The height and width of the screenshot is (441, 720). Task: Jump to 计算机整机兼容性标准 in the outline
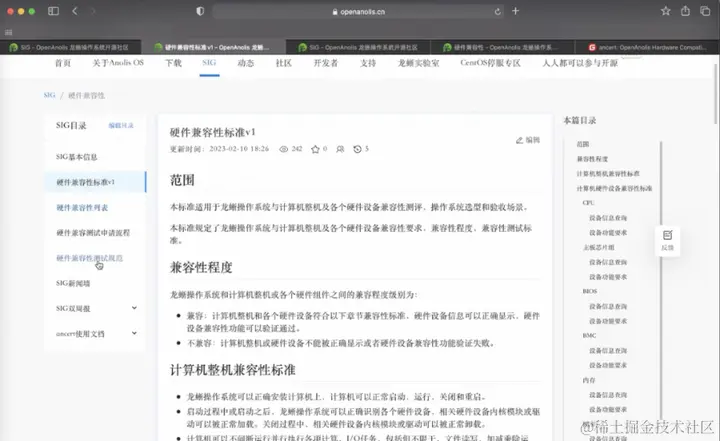coord(608,174)
